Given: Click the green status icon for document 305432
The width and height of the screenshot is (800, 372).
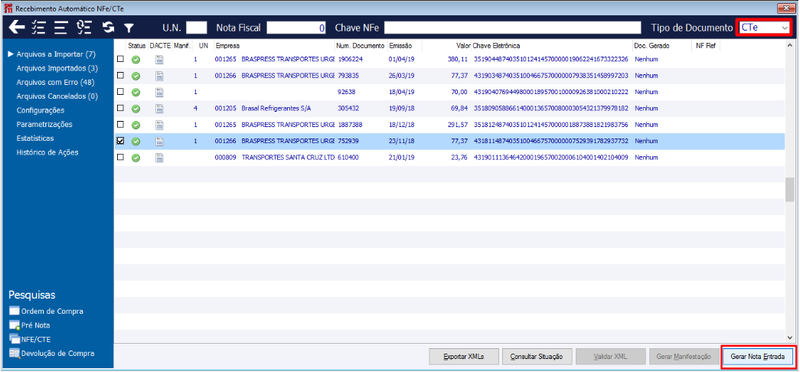Looking at the screenshot, I should pos(136,109).
